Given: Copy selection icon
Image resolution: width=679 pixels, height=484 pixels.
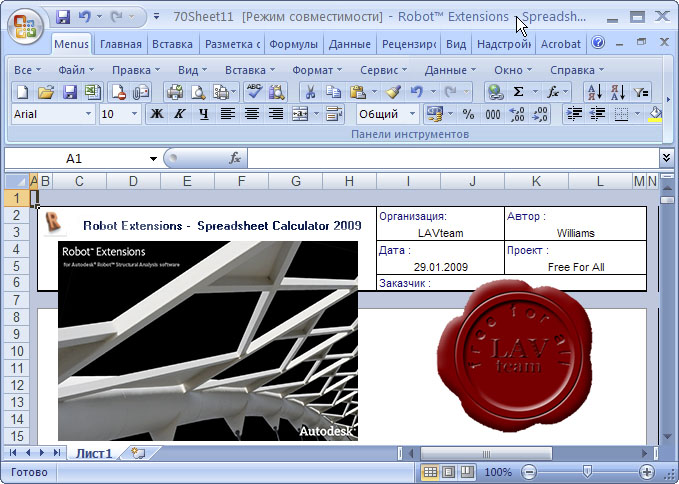Looking at the screenshot, I should pos(333,92).
